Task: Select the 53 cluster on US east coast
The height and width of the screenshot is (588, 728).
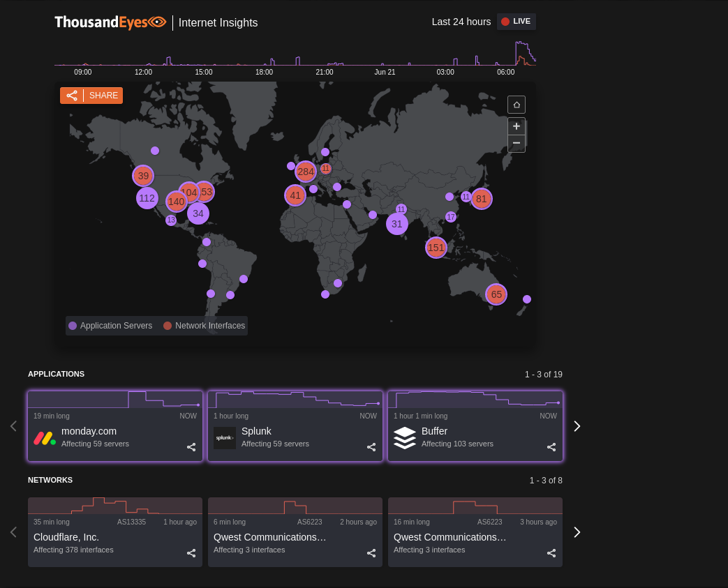Action: point(207,192)
